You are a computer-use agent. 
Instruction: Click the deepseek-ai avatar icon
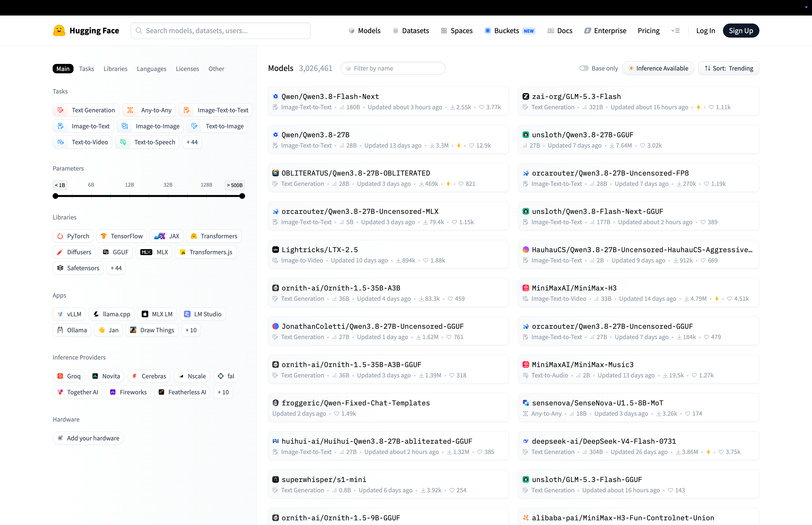click(526, 441)
